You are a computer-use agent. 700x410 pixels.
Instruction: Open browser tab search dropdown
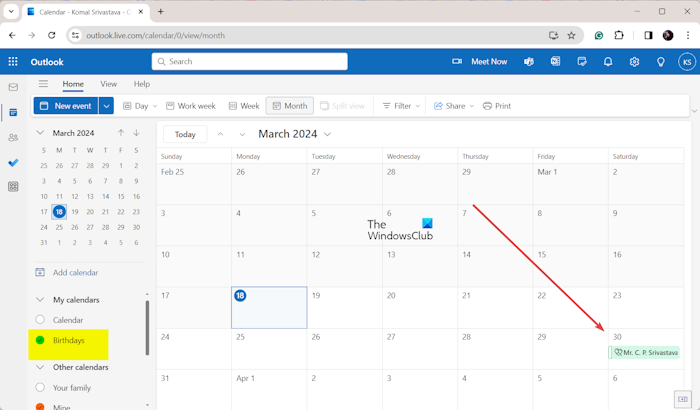pyautogui.click(x=11, y=12)
